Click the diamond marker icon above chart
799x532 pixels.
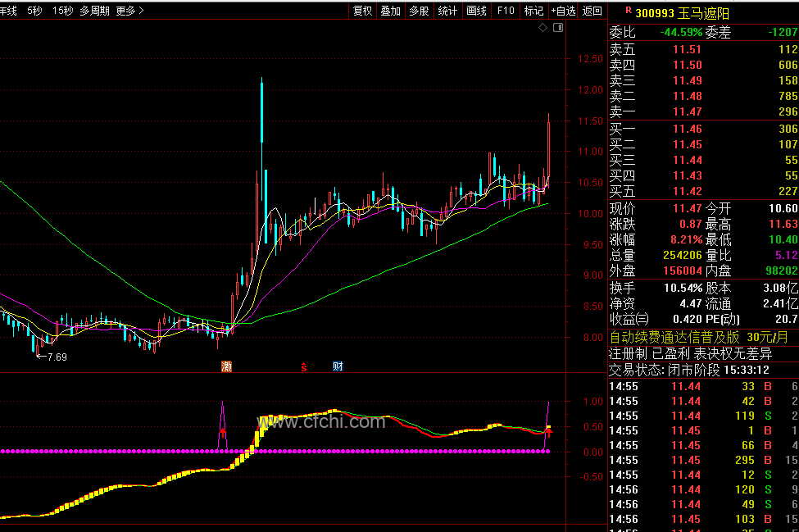point(543,28)
